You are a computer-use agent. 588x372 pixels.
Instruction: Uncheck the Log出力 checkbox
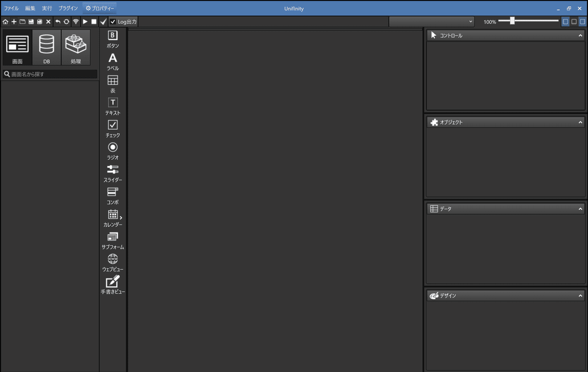coord(113,22)
